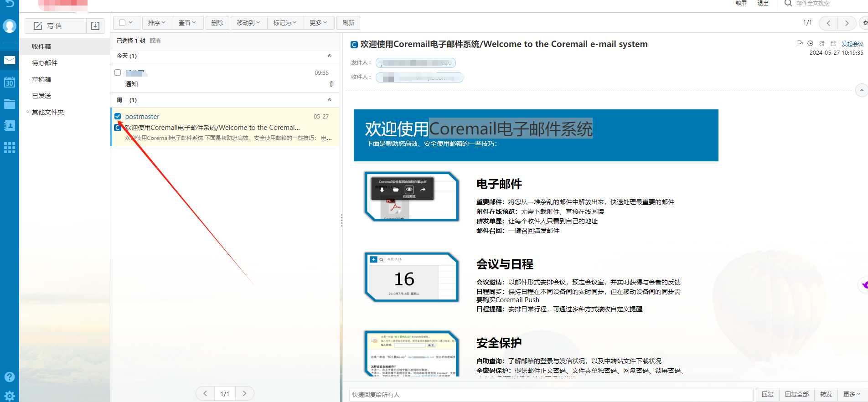Click the 发起会议 link

tap(852, 44)
